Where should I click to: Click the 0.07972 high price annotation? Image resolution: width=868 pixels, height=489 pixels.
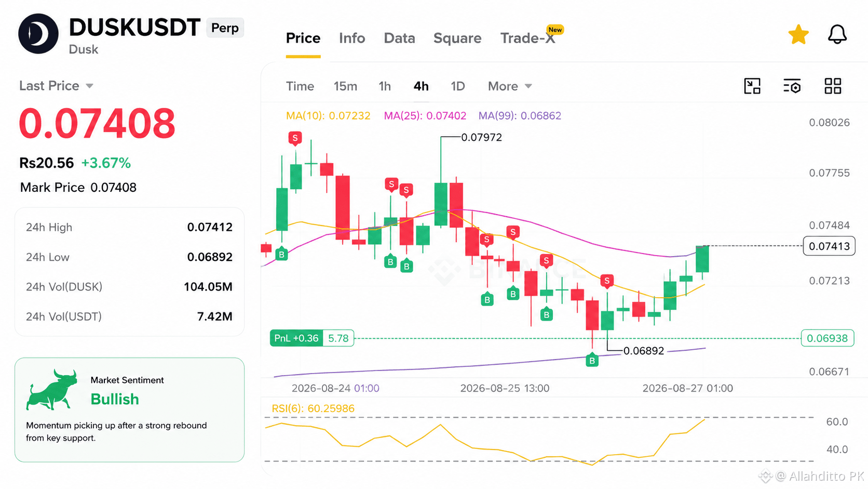pyautogui.click(x=482, y=138)
